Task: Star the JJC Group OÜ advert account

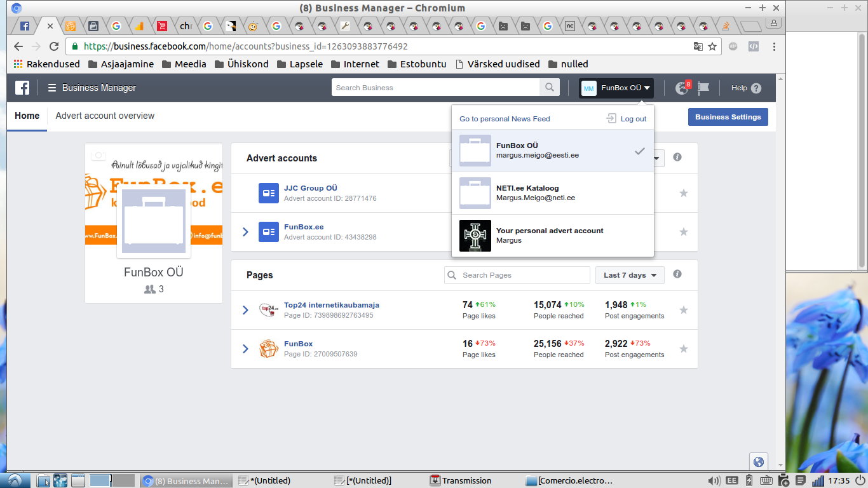Action: click(684, 193)
